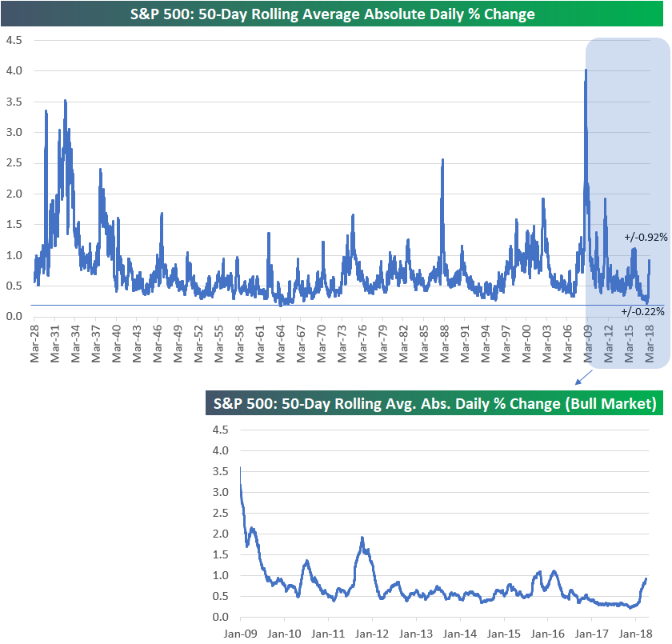Click the "Mar-82" x-axis label

point(404,344)
